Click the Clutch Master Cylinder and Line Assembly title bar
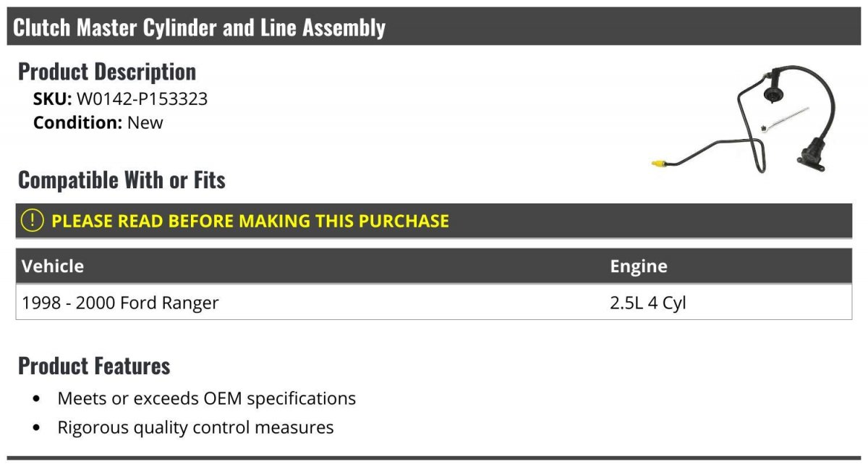The height and width of the screenshot is (467, 868). pos(434,27)
